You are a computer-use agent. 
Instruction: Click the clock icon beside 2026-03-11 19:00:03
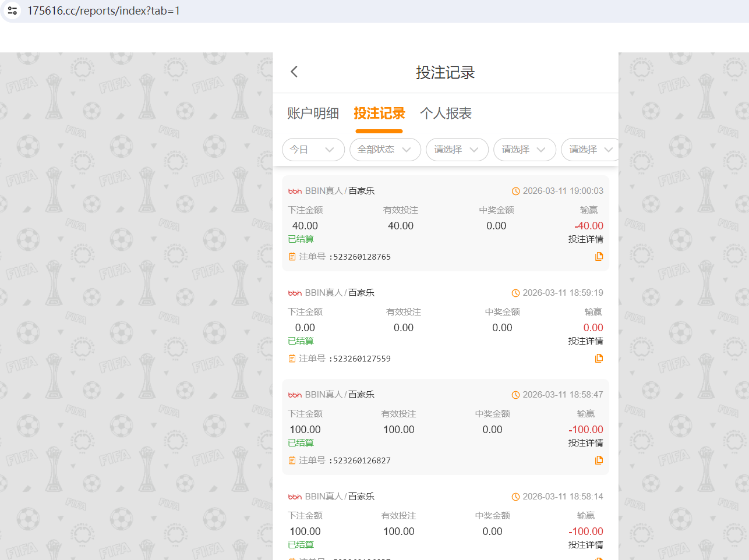516,191
